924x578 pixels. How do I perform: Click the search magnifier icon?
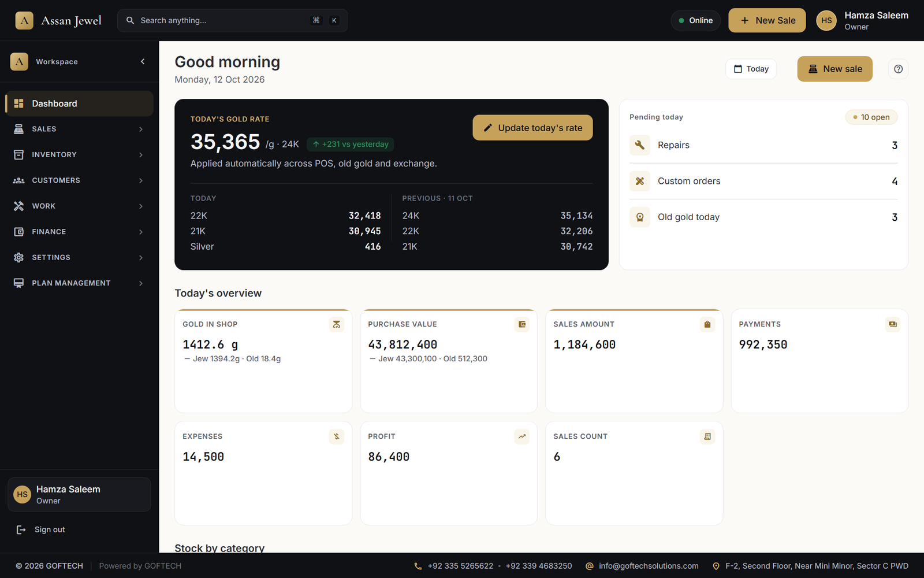(x=131, y=20)
